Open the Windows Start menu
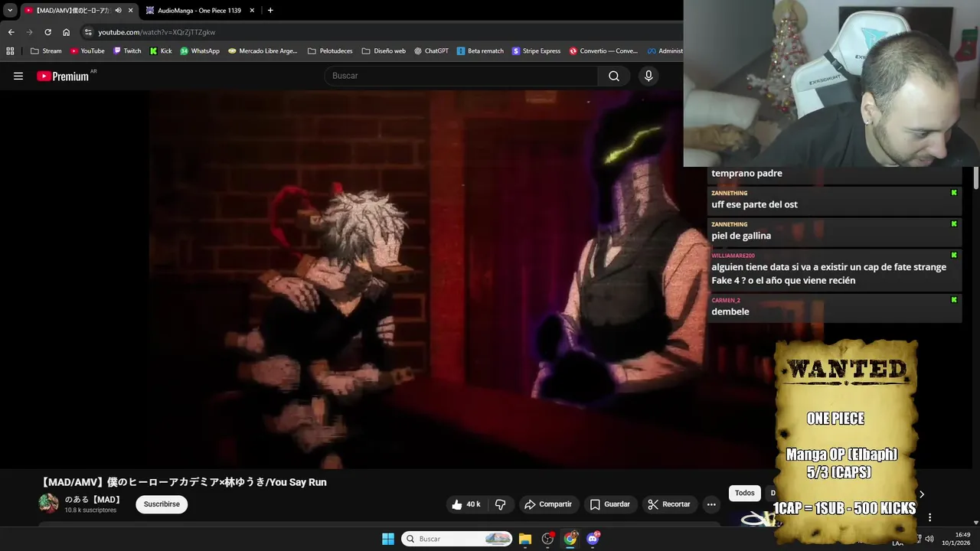 (388, 539)
